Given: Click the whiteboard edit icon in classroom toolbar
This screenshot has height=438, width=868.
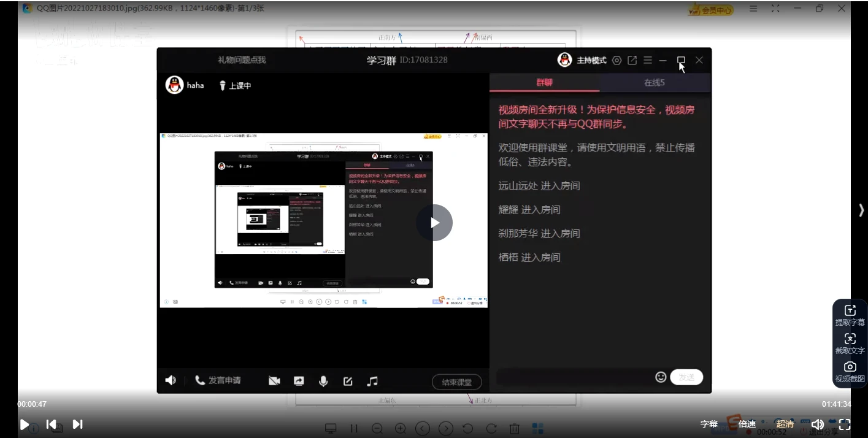Looking at the screenshot, I should [x=348, y=380].
